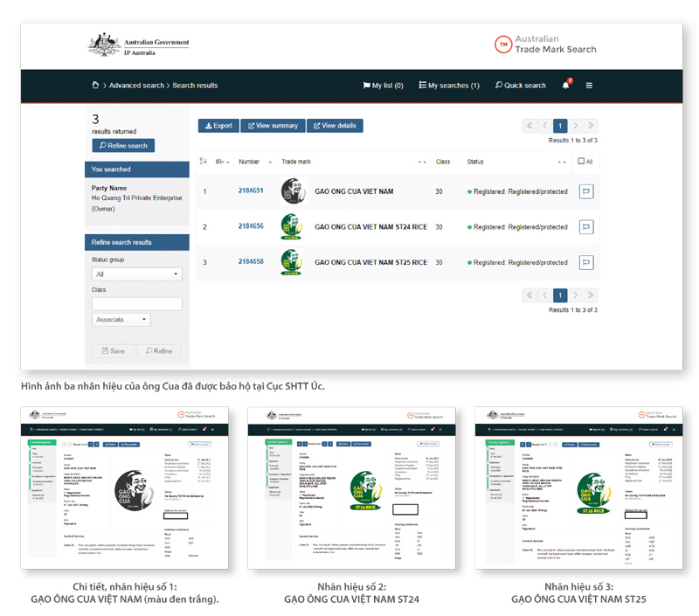Click the GAO ONG CUA VIET NAM ST24 RICE logo

(x=293, y=227)
